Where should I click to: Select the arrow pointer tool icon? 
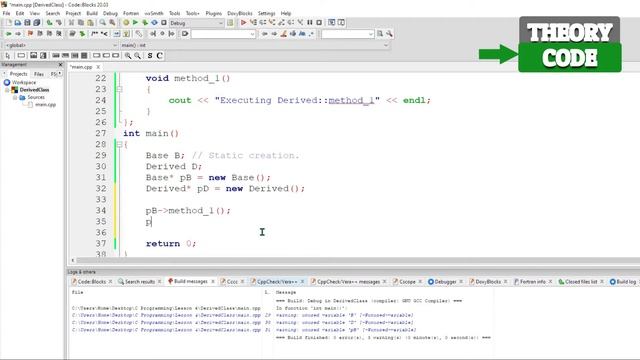tap(8, 56)
